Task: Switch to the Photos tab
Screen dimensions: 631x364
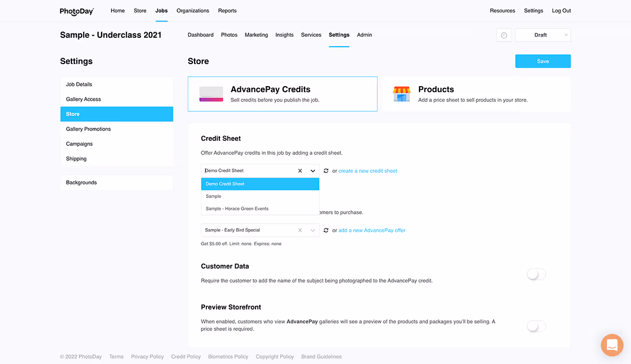Action: (x=229, y=35)
